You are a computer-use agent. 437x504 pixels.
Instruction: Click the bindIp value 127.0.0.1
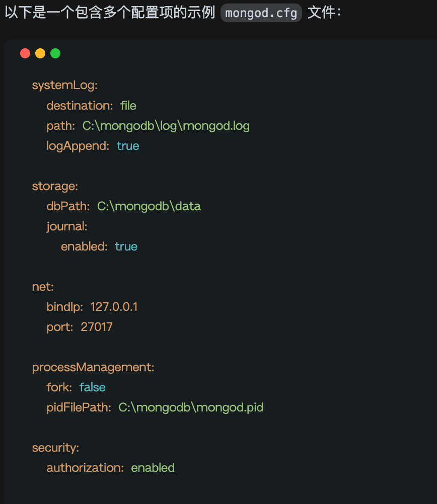coord(114,307)
